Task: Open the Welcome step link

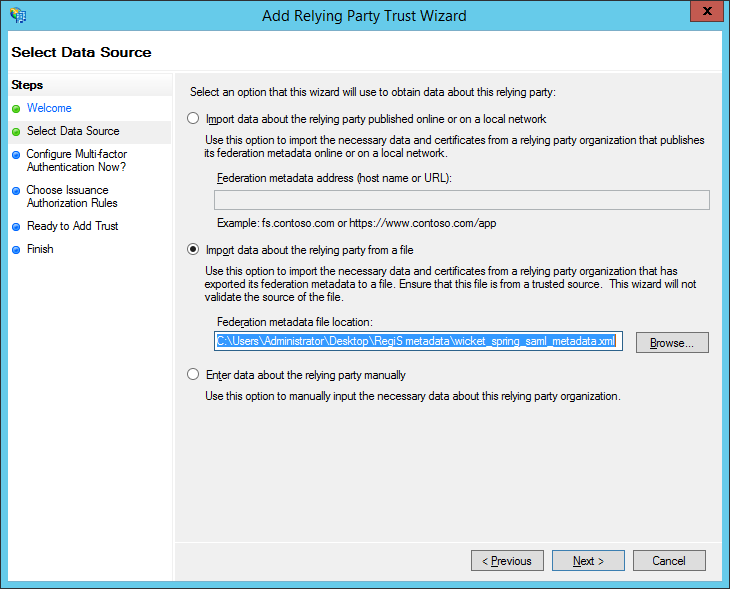Action: pyautogui.click(x=49, y=108)
